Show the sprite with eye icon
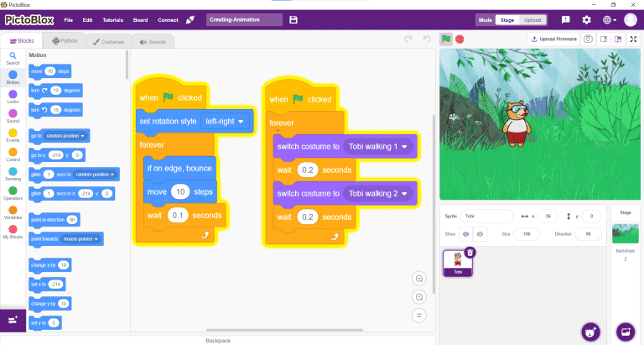This screenshot has height=345, width=644. click(x=465, y=234)
